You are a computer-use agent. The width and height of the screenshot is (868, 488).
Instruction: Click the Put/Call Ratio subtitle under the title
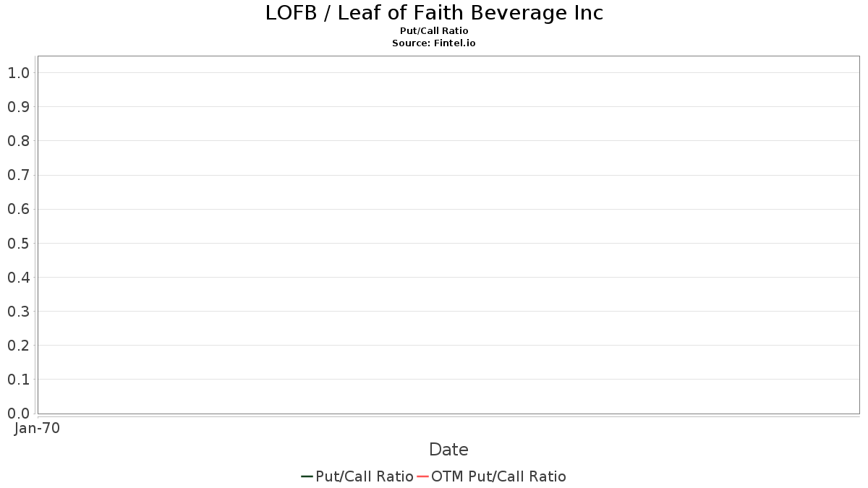click(x=434, y=31)
